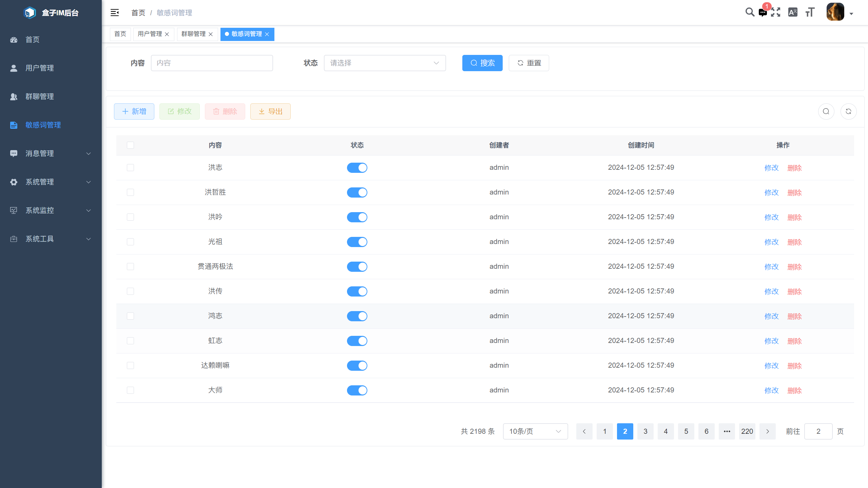Open the 10条/页 page size dropdown
This screenshot has width=868, height=488.
coord(535,431)
